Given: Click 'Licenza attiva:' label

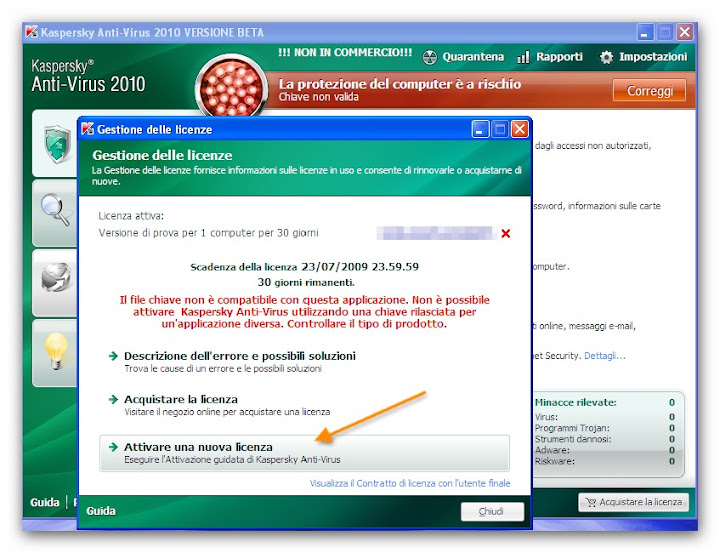Looking at the screenshot, I should point(131,216).
